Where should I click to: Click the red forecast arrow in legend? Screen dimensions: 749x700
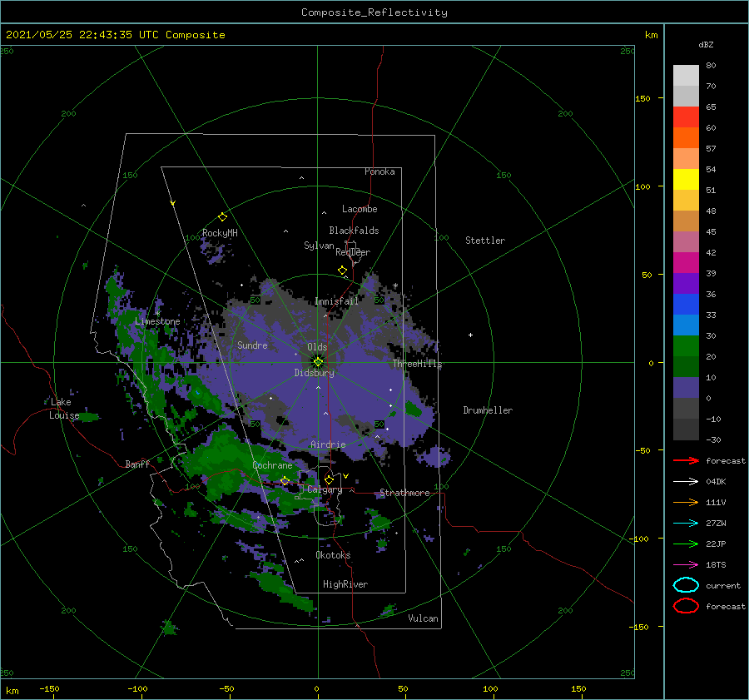point(686,460)
